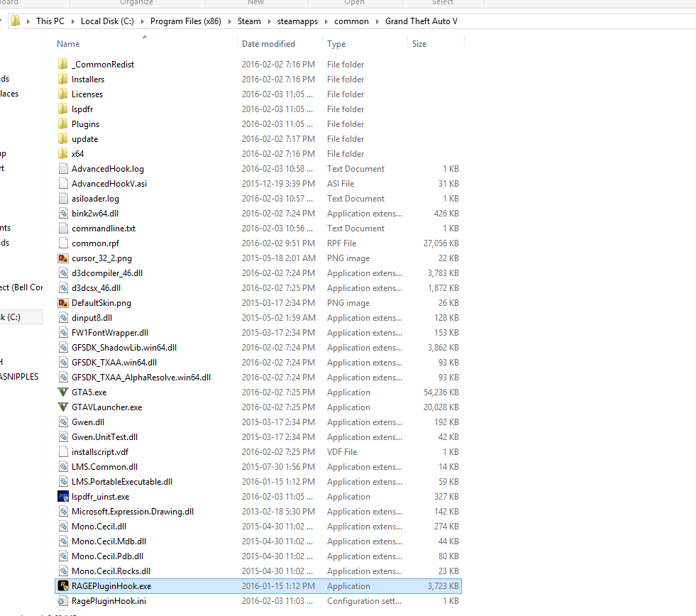Navigate to Steam breadcrumb
696x616 pixels.
tap(249, 21)
